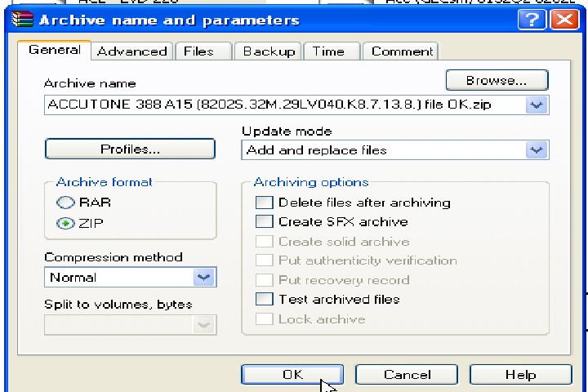Go to the Backup tab
This screenshot has height=392, width=588.
pos(269,51)
